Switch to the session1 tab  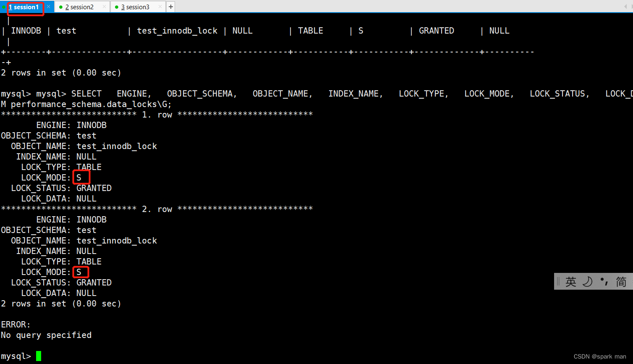pos(24,7)
